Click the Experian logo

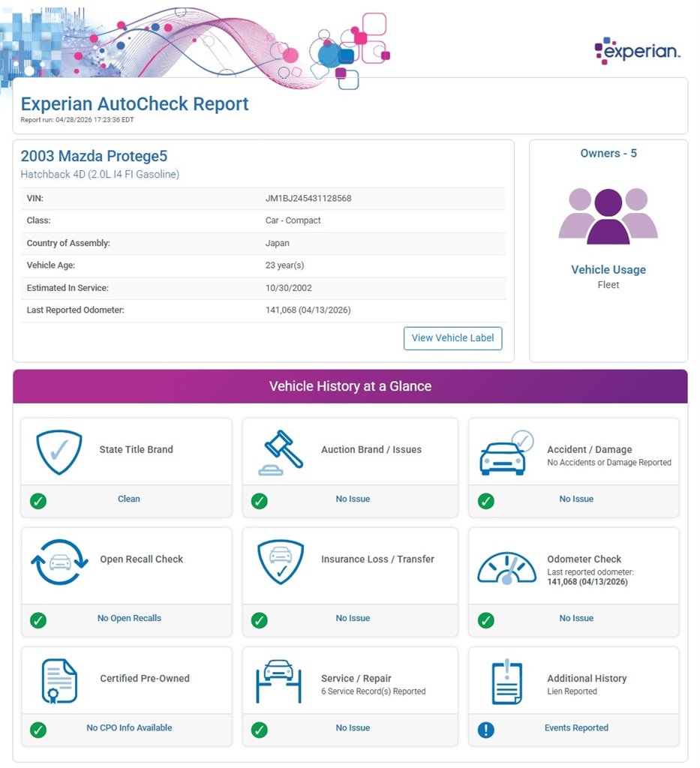637,50
